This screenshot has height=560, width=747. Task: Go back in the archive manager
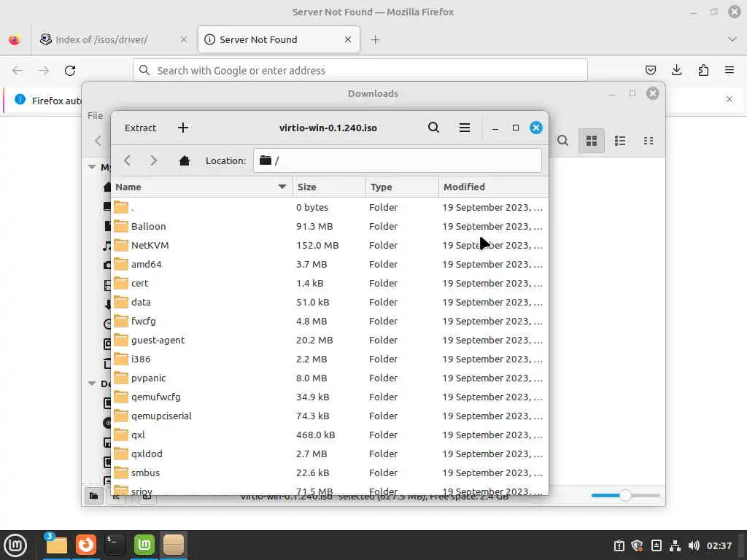tap(127, 160)
